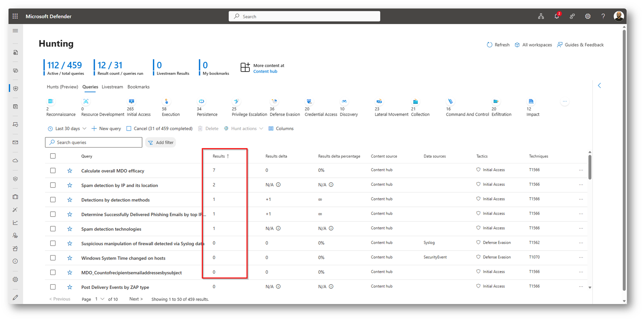Click the Refresh icon button
Image resolution: width=644 pixels, height=321 pixels.
[x=489, y=45]
